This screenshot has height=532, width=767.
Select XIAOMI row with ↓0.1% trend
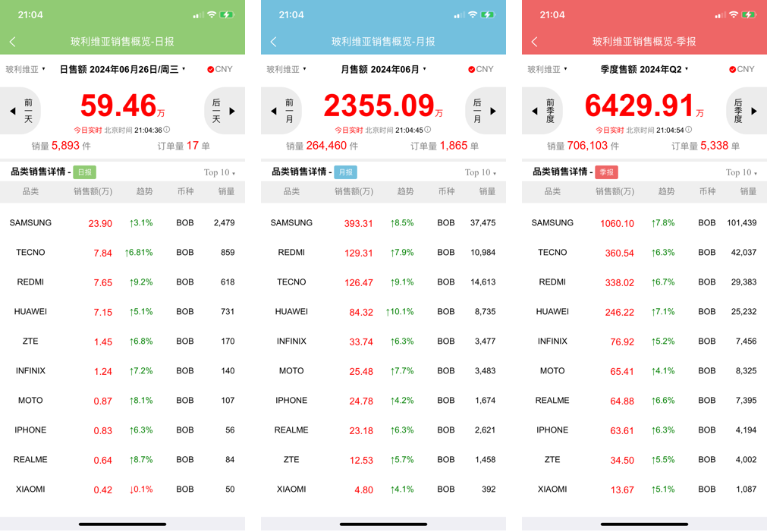coord(122,490)
